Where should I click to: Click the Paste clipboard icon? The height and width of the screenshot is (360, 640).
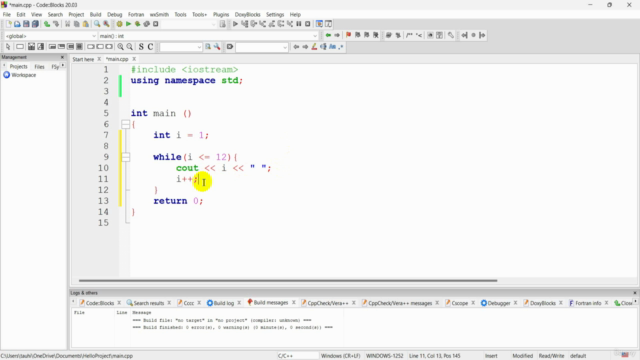click(x=85, y=24)
